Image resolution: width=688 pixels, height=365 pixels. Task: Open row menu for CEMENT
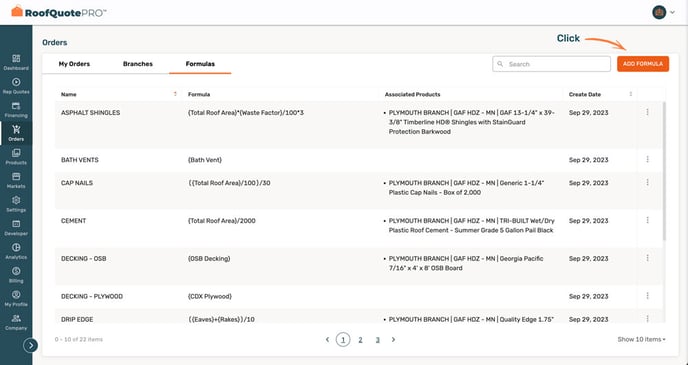coord(647,220)
